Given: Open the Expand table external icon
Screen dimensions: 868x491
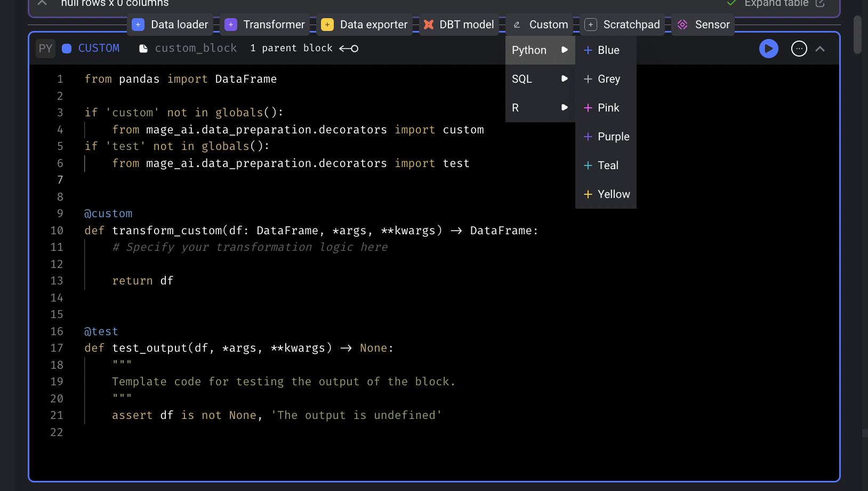Looking at the screenshot, I should [x=820, y=3].
